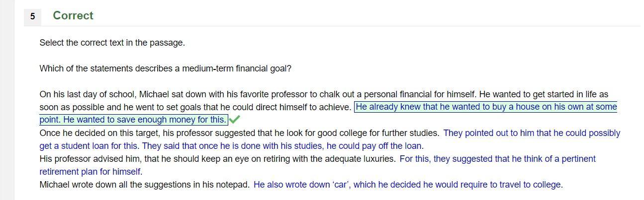
Task: Click 'Once he decided on this target' sentence
Action: (239, 133)
